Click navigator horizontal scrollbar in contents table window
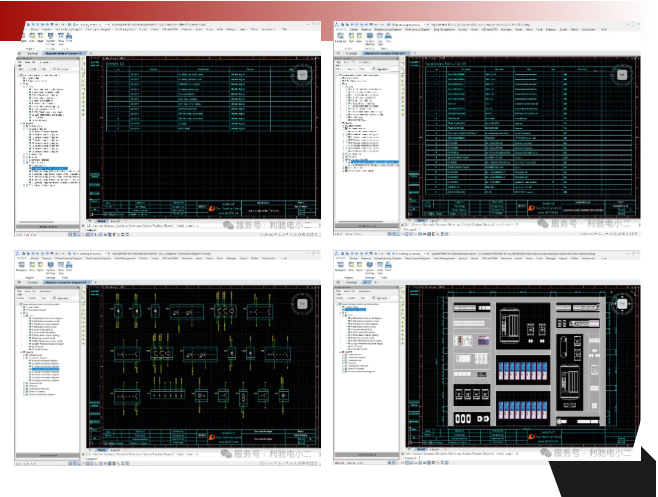 (x=36, y=222)
